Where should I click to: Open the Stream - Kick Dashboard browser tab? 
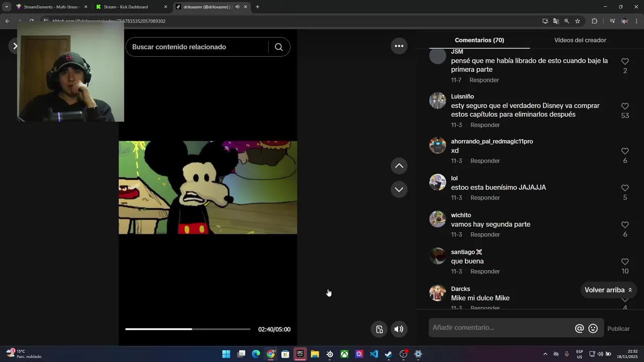(131, 7)
